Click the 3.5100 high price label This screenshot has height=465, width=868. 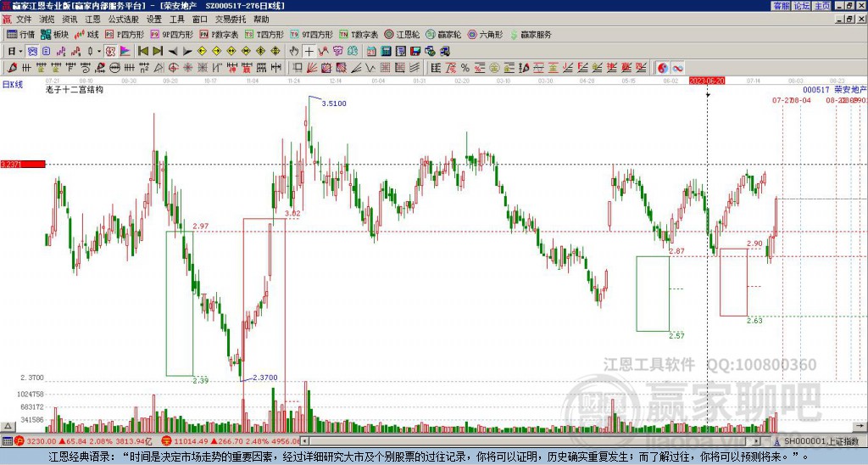point(334,103)
